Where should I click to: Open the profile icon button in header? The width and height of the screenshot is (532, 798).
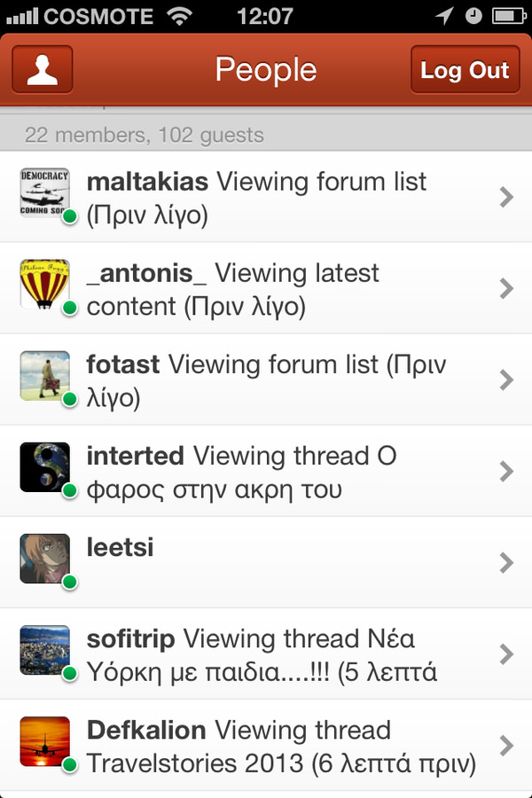43,70
